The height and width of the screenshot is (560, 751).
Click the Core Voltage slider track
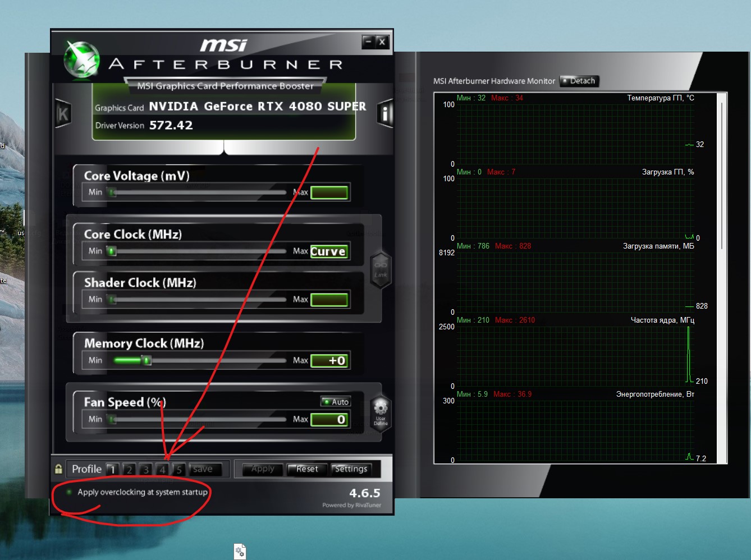198,192
